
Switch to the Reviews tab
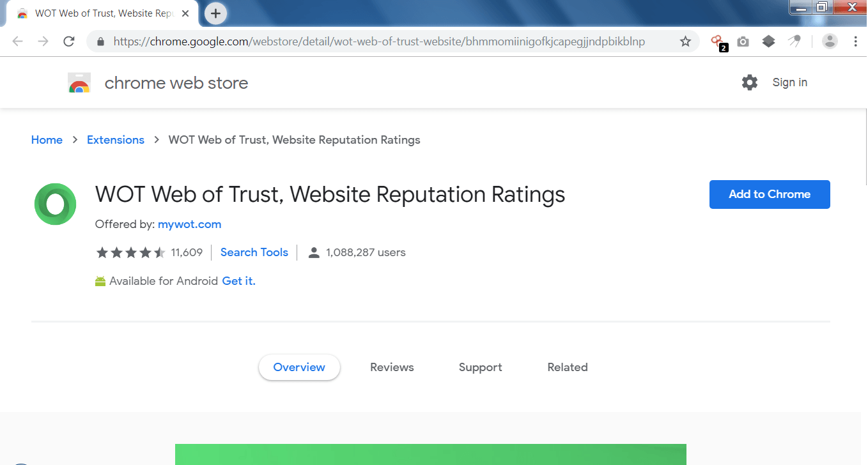point(392,367)
